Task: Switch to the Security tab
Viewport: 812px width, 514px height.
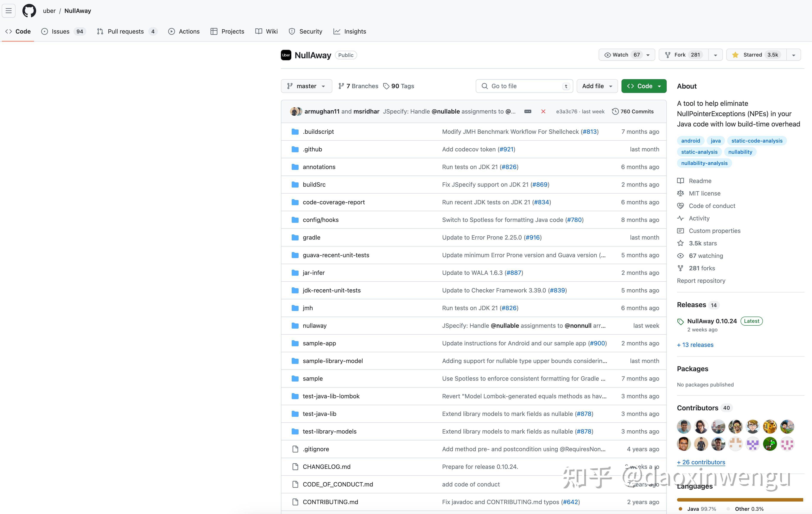Action: [305, 31]
